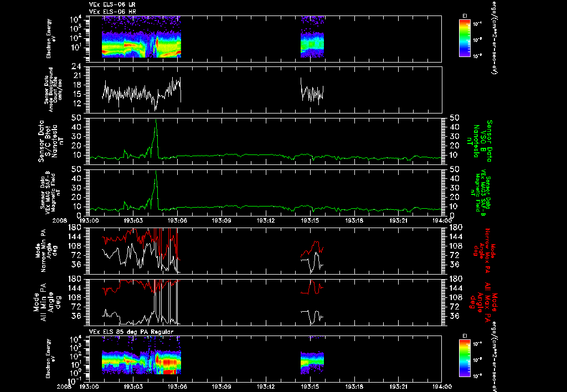Select the VEx ELS 85 deg PA Regular label

click(x=131, y=332)
